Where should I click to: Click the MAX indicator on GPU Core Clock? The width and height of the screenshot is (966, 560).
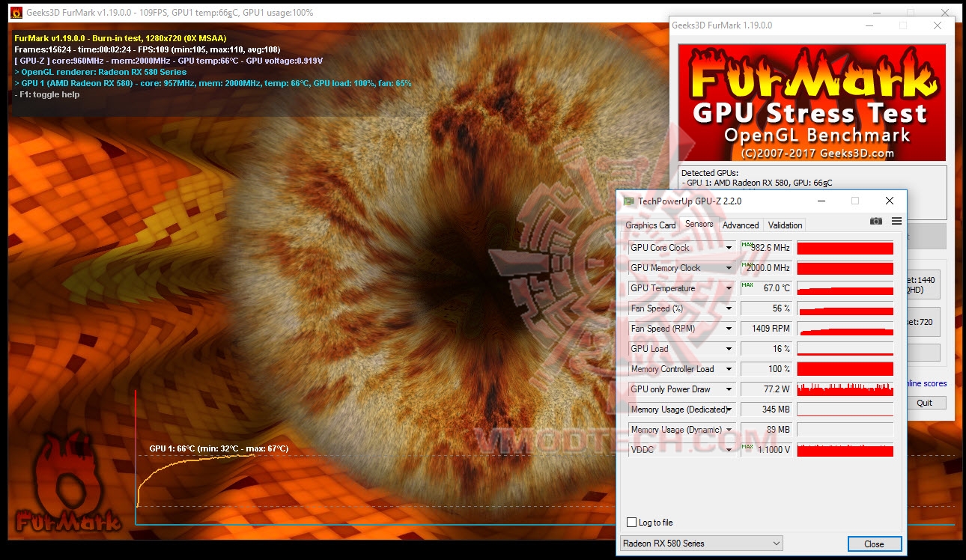coord(745,243)
